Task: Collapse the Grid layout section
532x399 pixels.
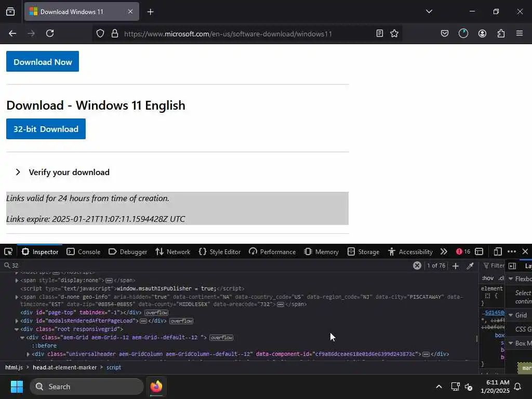Action: pyautogui.click(x=511, y=315)
